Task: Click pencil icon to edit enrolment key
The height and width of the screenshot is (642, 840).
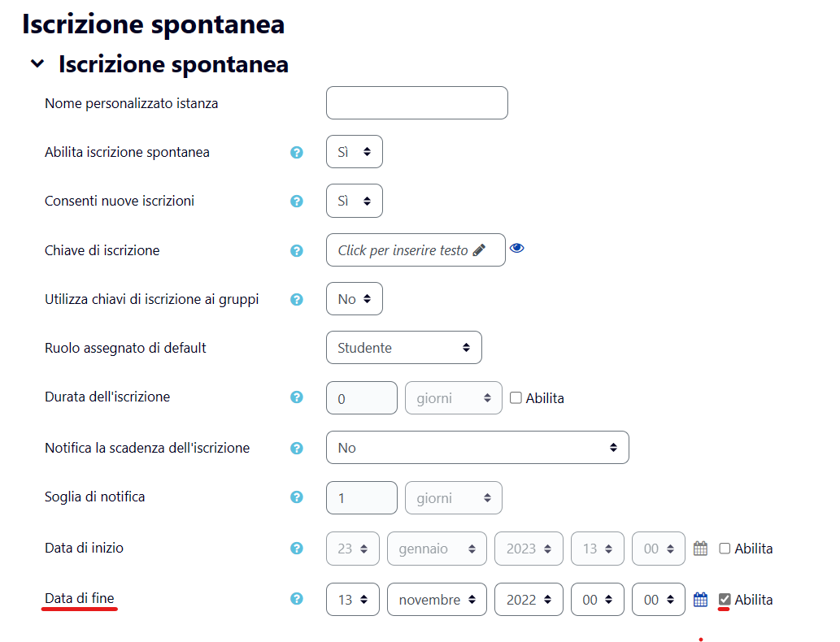Action: coord(479,250)
